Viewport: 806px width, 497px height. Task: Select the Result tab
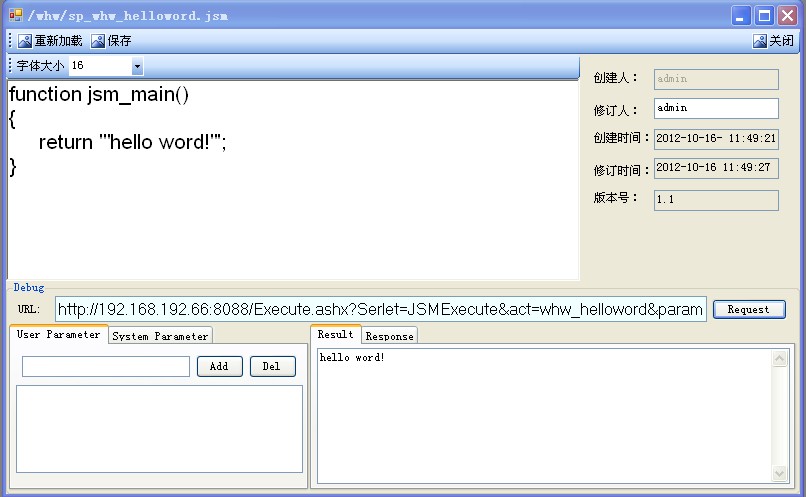[336, 334]
